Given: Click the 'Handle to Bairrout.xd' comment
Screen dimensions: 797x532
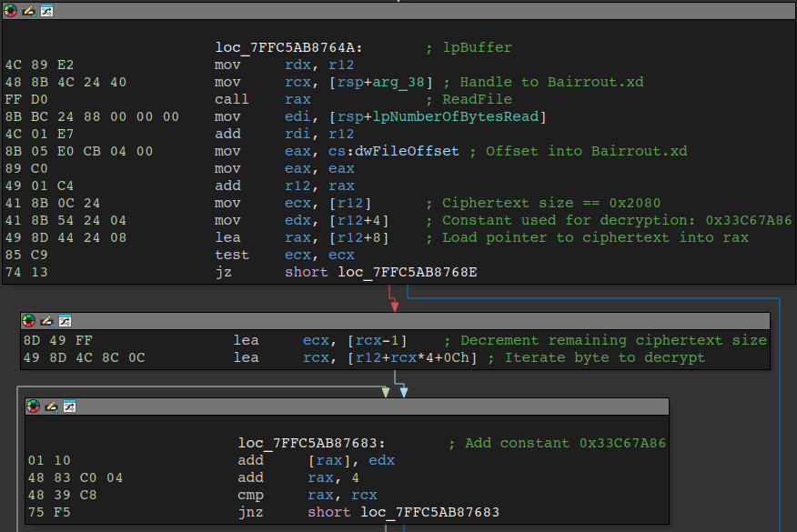Looking at the screenshot, I should (x=543, y=83).
